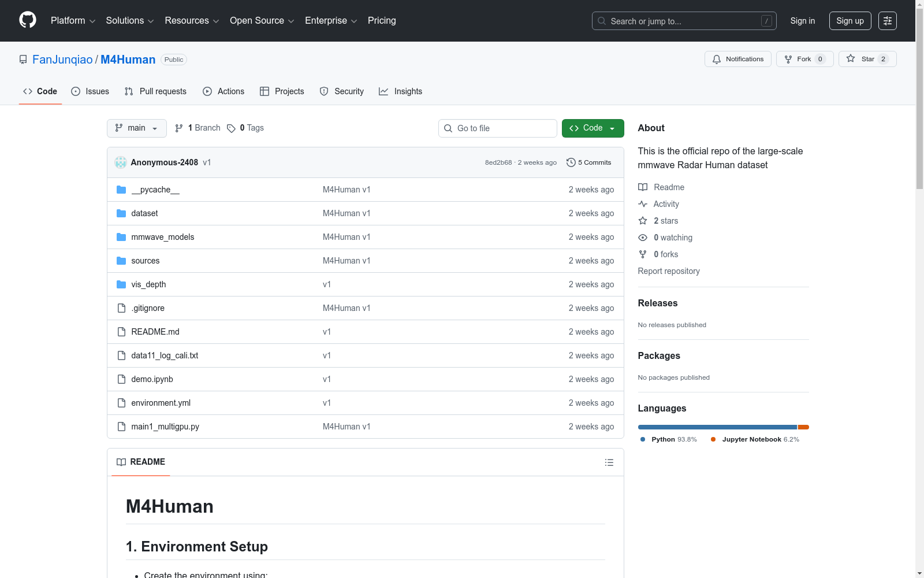The height and width of the screenshot is (578, 924).
Task: Click the repository icon before FanJunqiao
Action: tap(23, 60)
